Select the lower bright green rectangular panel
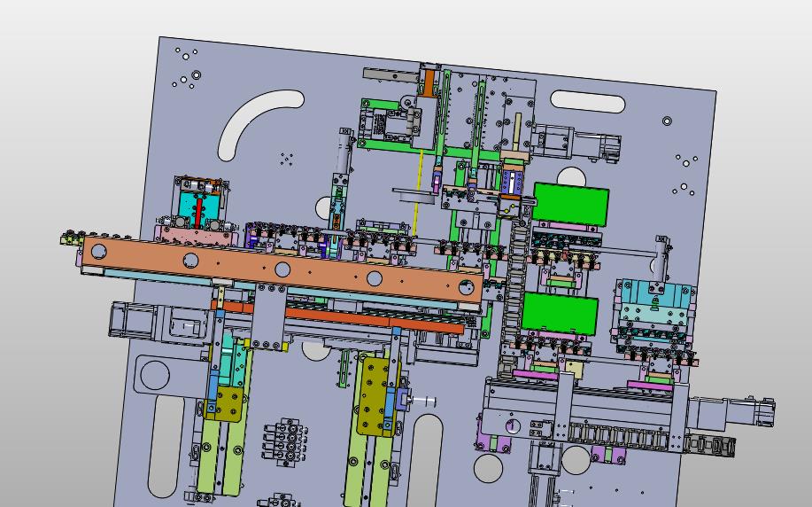Screen dimensions: 812x507 [560, 313]
